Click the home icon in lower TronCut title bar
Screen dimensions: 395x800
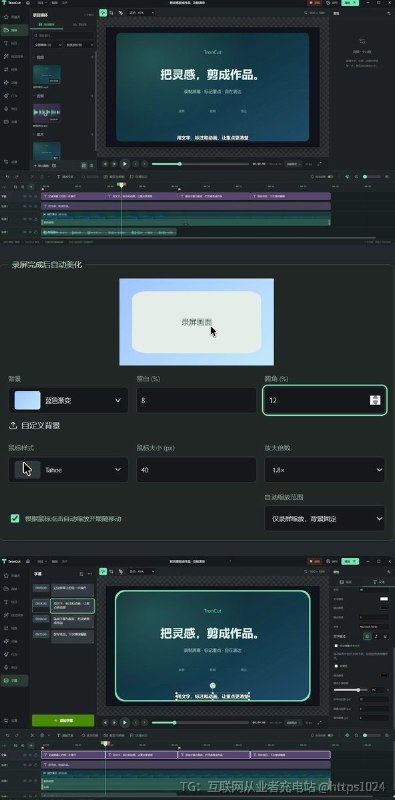click(x=28, y=561)
